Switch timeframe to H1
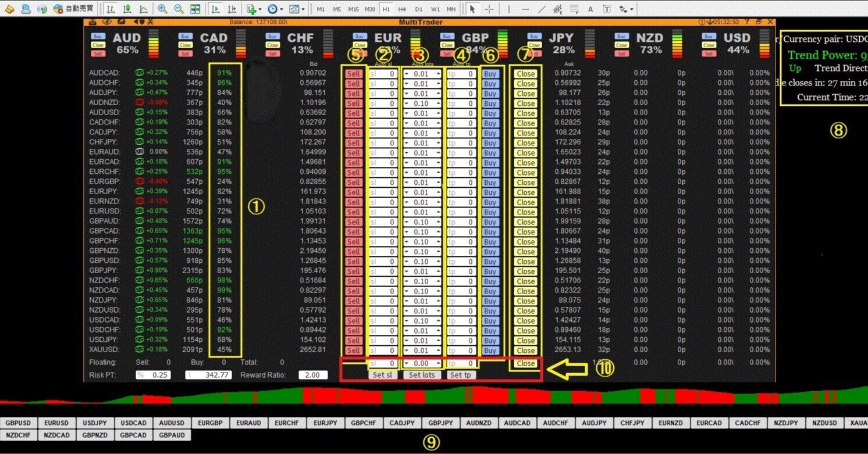Screen dimensions: 868x454 (x=386, y=9)
